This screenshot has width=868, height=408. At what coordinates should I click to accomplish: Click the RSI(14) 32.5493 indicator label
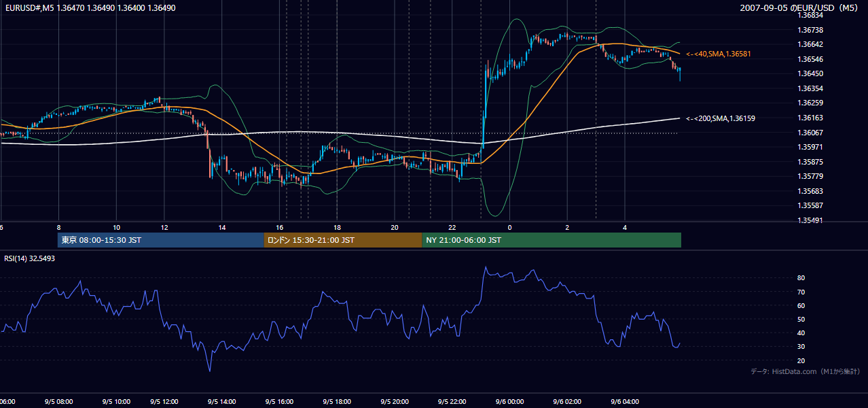[x=29, y=258]
